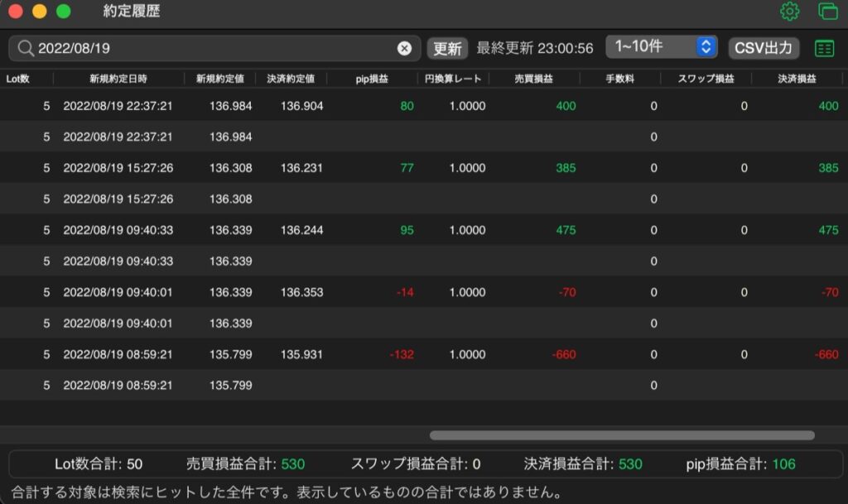Click the 決済損益 column header

(797, 79)
